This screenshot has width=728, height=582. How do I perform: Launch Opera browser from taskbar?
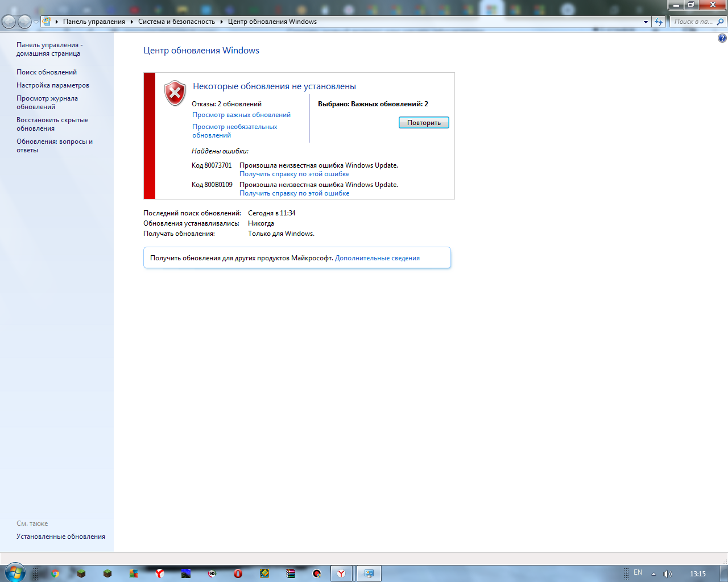point(238,573)
